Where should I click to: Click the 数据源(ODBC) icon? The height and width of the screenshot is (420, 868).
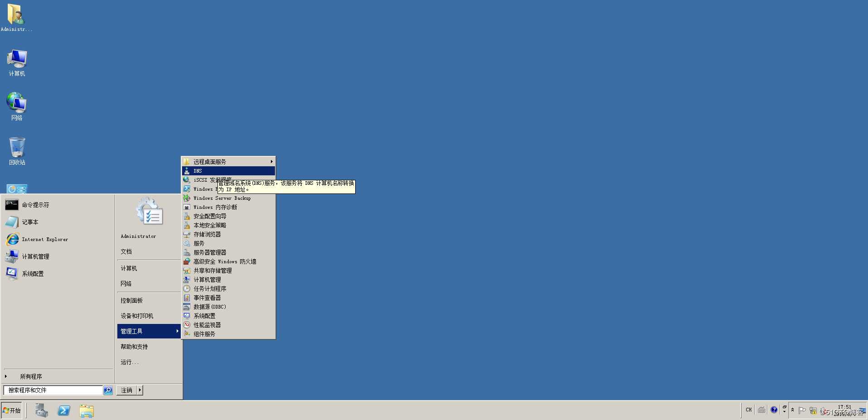(x=187, y=307)
